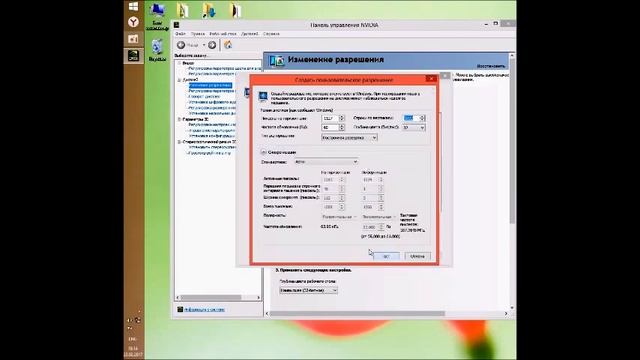The width and height of the screenshot is (640, 360).
Task: Click the Тест button in dialog
Action: coord(386,256)
